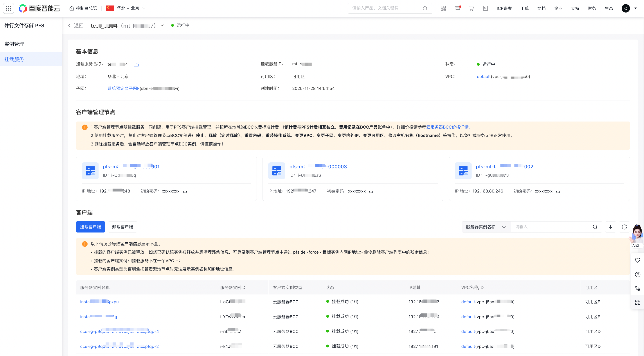Click the 挂载客户端 button
644x356 pixels.
pyautogui.click(x=90, y=227)
